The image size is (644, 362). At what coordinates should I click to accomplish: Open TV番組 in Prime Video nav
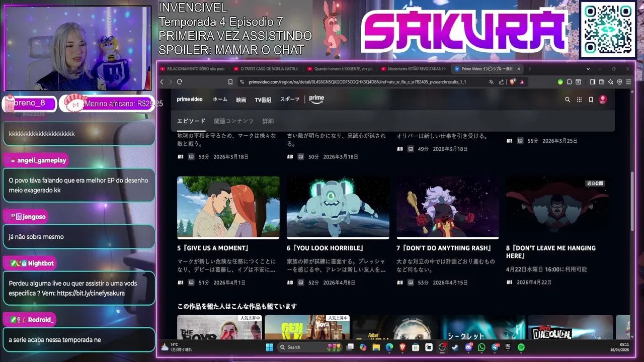point(263,100)
